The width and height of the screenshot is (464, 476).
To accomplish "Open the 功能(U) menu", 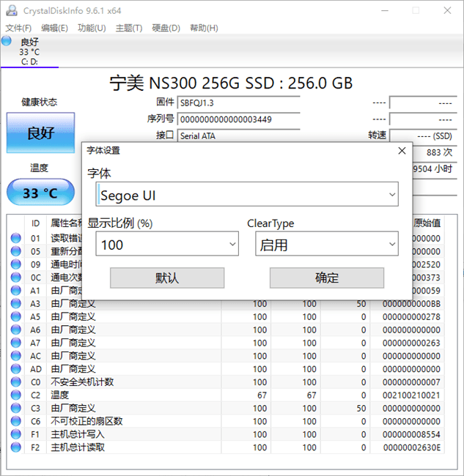I will [x=92, y=28].
